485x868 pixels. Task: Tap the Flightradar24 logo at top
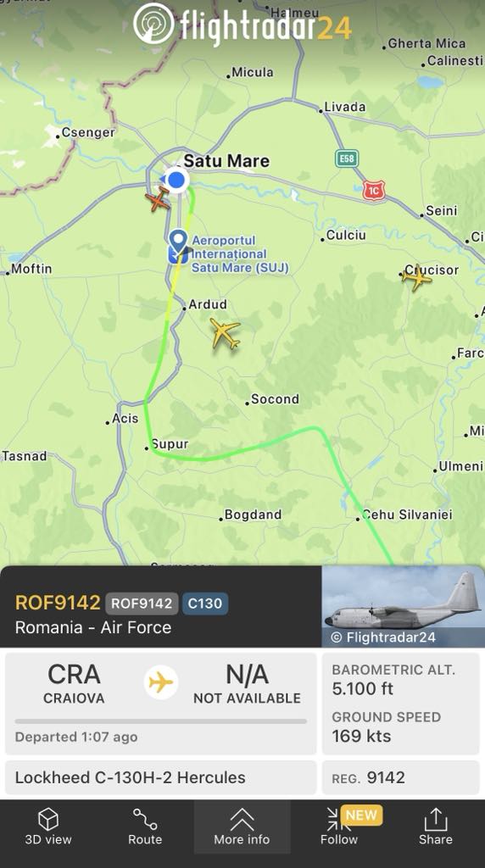(x=242, y=24)
